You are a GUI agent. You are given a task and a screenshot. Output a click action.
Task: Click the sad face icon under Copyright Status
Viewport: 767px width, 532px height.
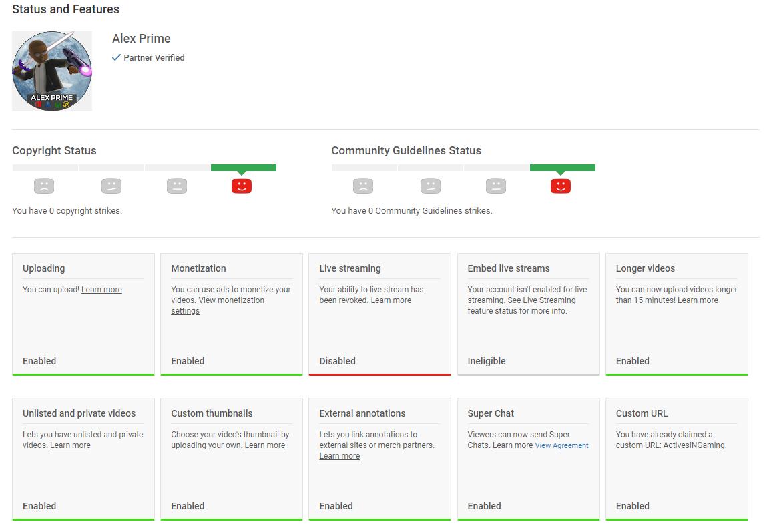click(44, 186)
